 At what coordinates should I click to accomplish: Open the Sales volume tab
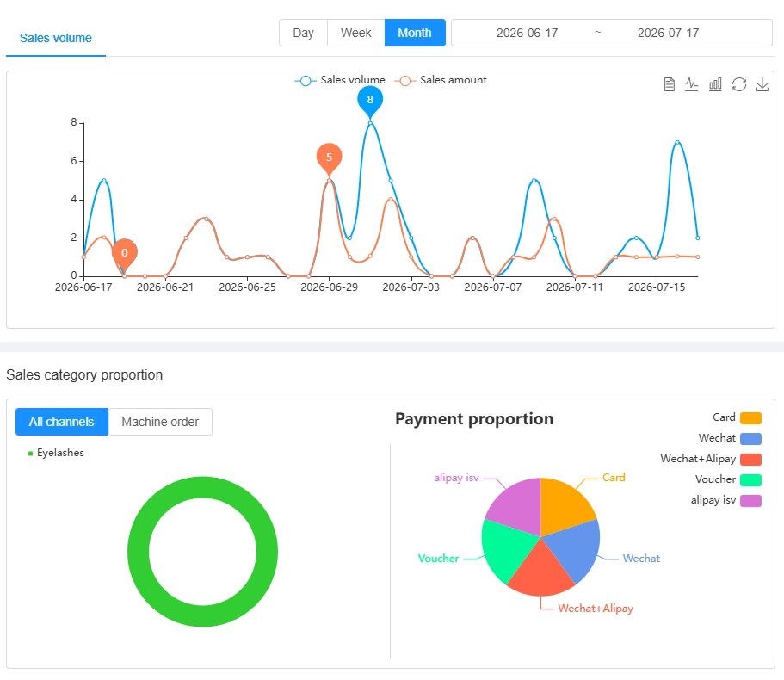click(55, 38)
